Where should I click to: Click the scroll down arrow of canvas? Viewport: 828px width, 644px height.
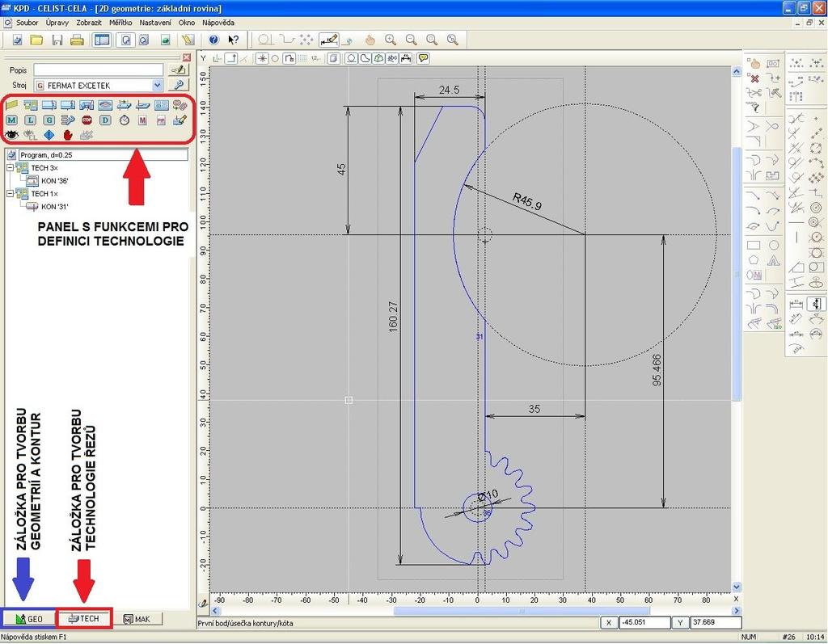coord(737,587)
